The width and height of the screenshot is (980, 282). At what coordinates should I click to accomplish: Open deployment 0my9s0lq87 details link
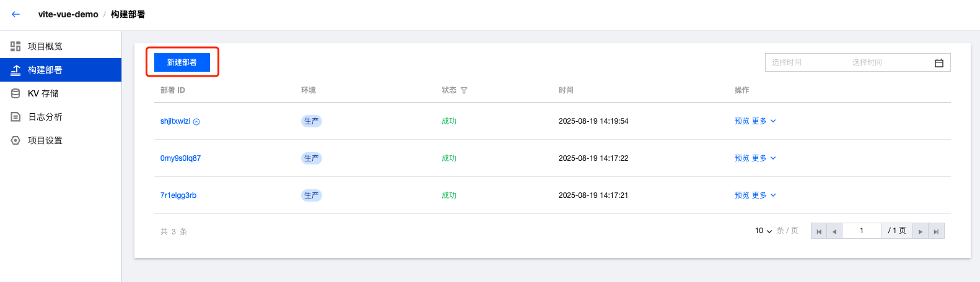[x=180, y=158]
